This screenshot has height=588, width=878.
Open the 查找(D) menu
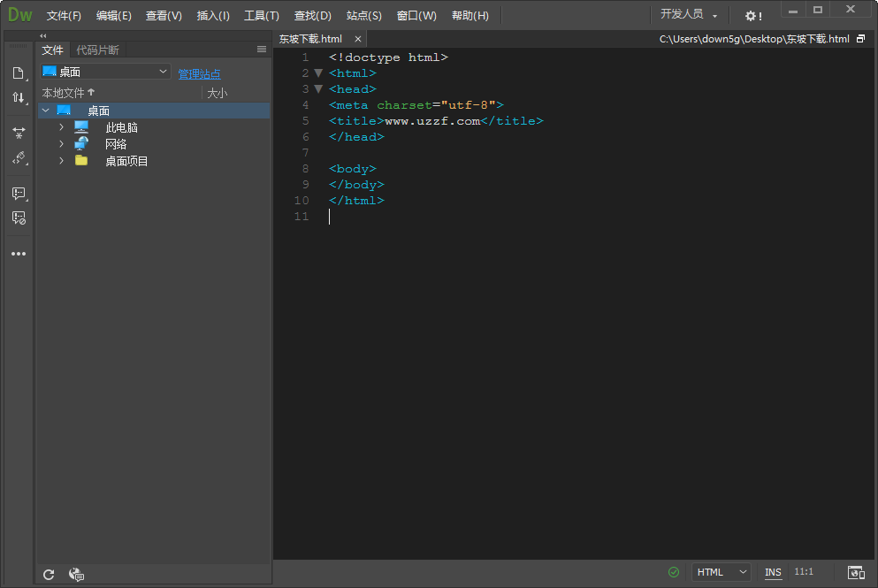point(312,16)
